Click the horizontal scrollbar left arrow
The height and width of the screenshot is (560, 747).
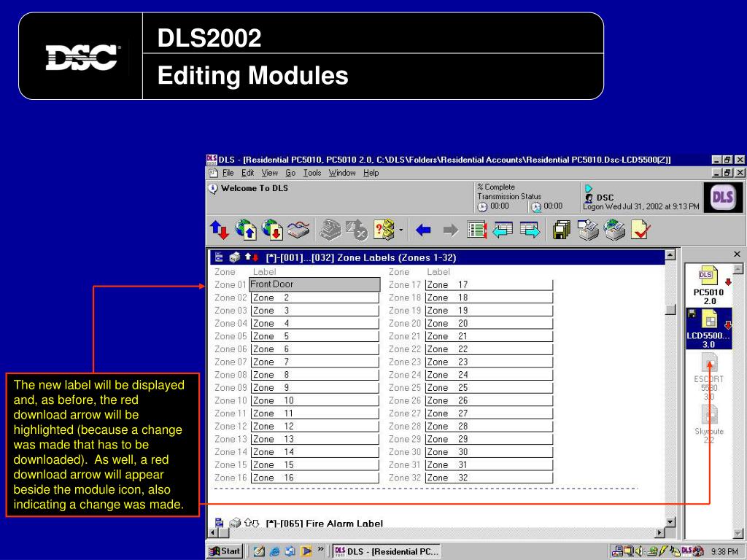[x=213, y=533]
